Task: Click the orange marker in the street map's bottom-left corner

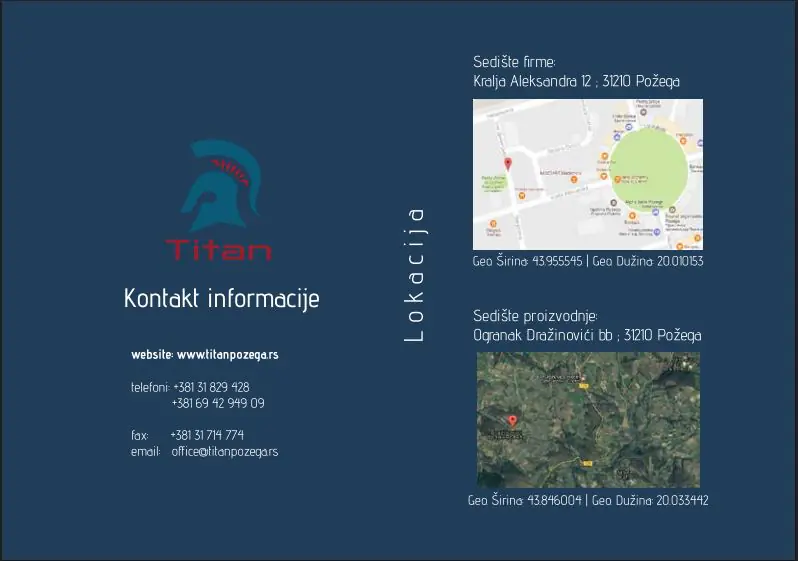Action: point(492,224)
